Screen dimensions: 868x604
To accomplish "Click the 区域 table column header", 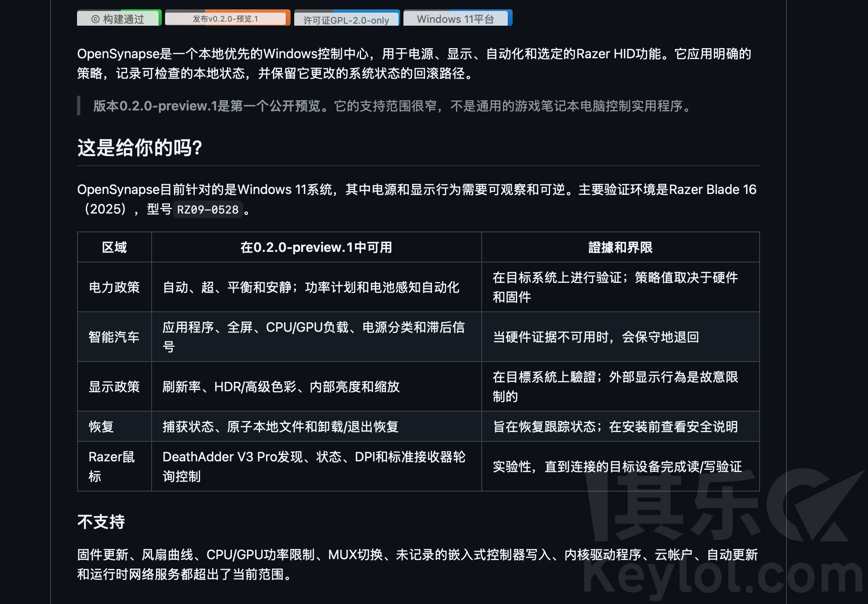I will click(x=115, y=247).
